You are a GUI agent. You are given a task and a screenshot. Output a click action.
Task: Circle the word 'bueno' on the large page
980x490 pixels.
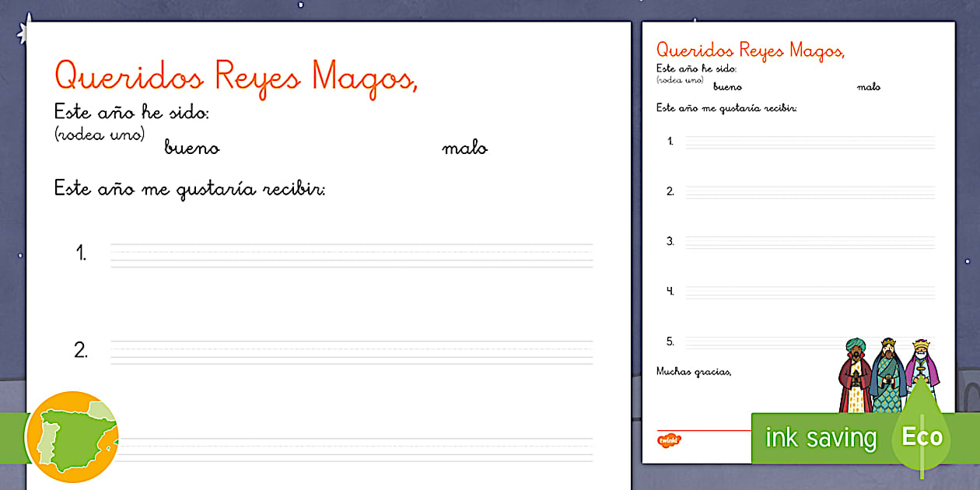191,147
